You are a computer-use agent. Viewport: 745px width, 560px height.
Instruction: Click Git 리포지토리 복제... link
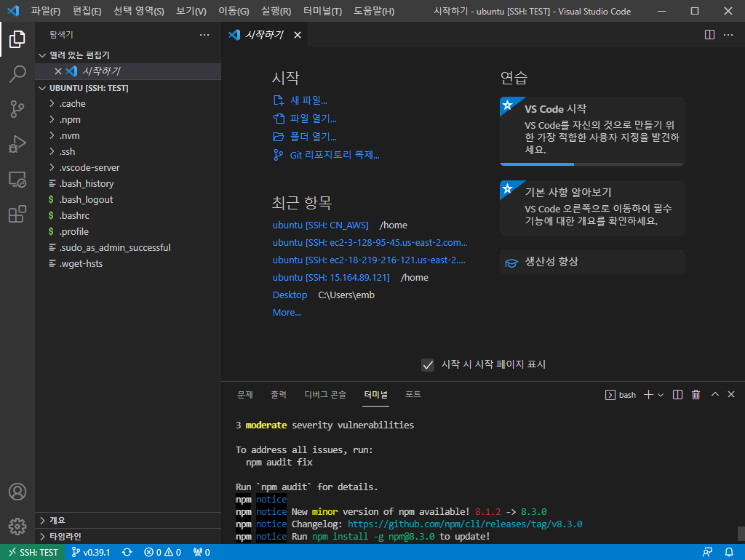tap(335, 155)
